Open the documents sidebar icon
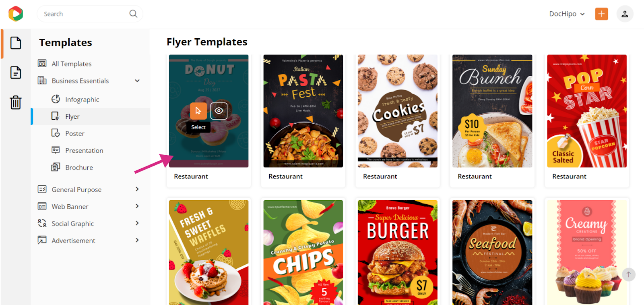Viewport: 644px width, 305px height. pyautogui.click(x=16, y=73)
